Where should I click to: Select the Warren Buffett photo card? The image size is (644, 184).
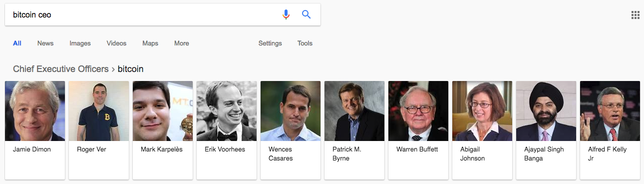coord(418,130)
